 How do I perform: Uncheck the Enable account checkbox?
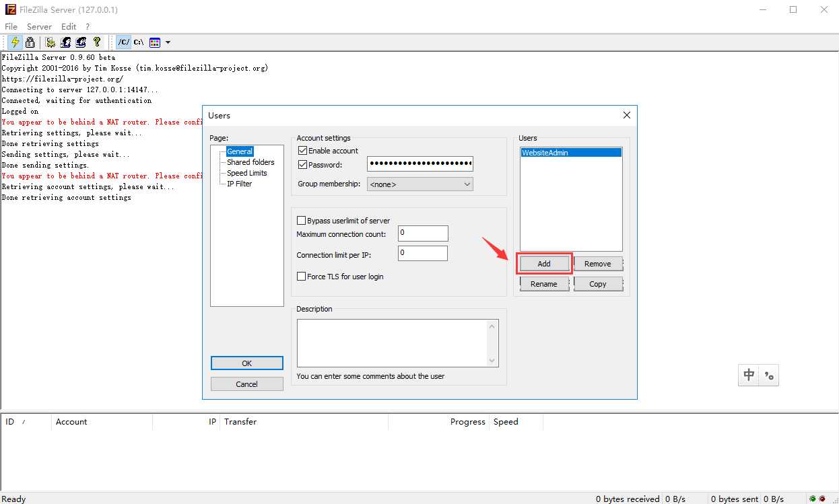tap(302, 151)
